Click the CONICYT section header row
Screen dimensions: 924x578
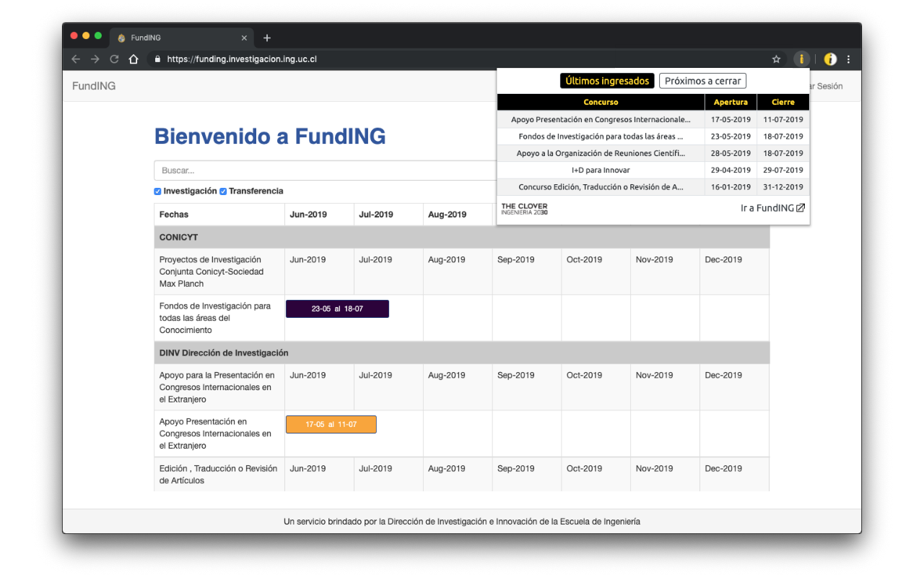(x=462, y=237)
